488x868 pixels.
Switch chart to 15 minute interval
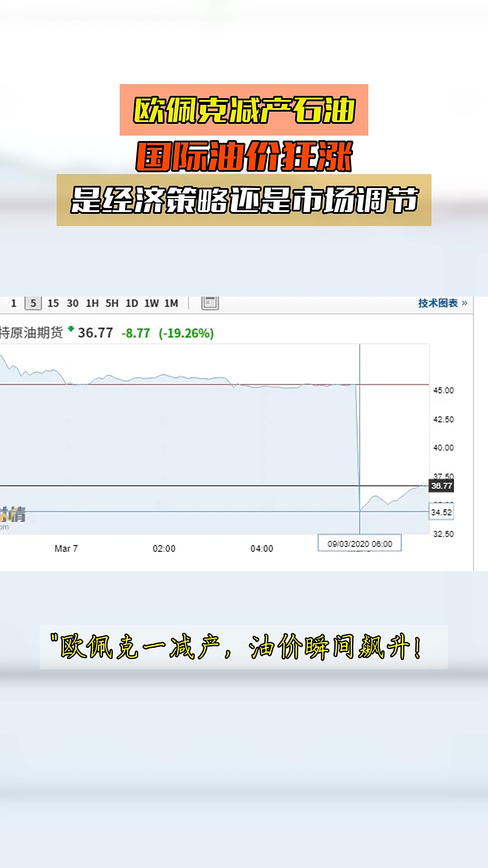tap(53, 303)
